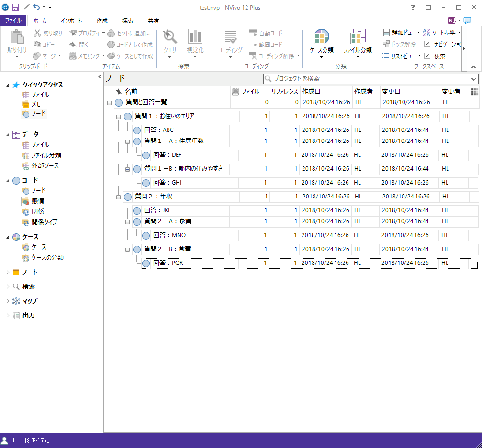This screenshot has height=448, width=482.
Task: Click the ソート基準 sort icon
Action: click(x=427, y=33)
